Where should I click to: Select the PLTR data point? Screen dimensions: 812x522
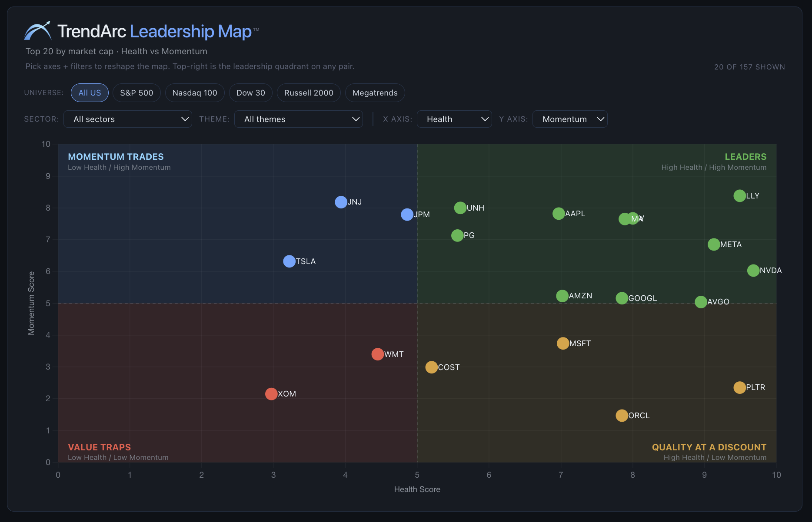pyautogui.click(x=739, y=387)
